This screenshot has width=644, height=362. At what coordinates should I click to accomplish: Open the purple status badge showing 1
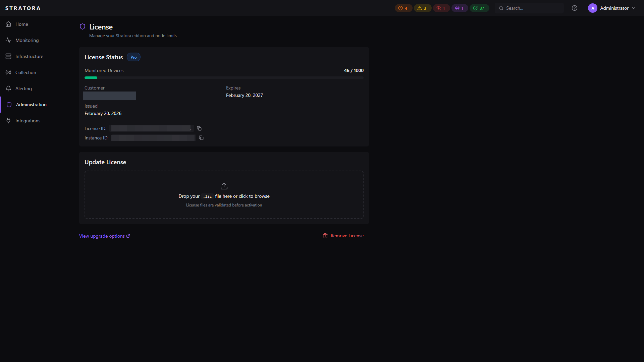coord(460,8)
